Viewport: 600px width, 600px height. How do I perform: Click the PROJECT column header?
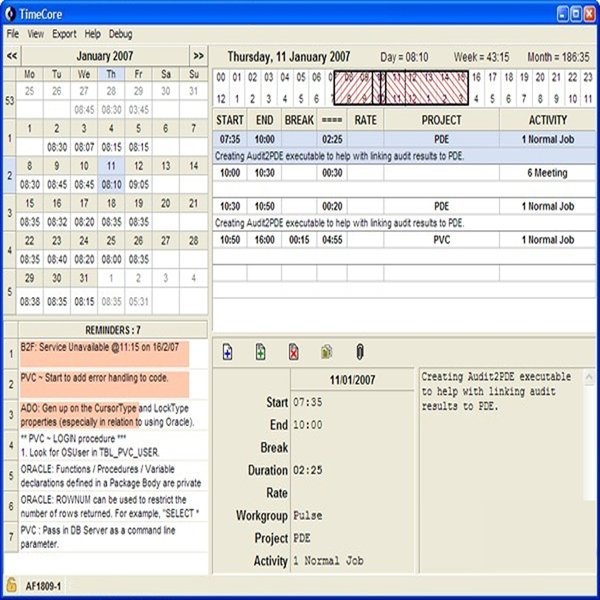click(441, 120)
